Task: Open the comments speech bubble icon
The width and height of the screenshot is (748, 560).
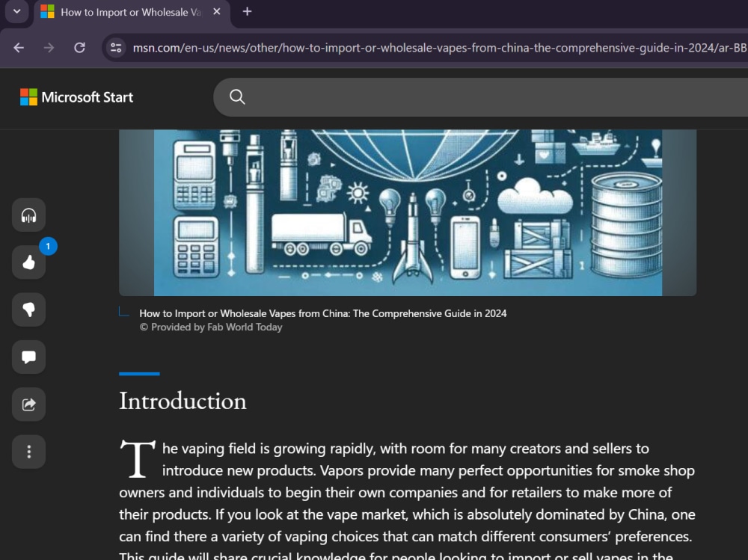Action: pos(28,357)
